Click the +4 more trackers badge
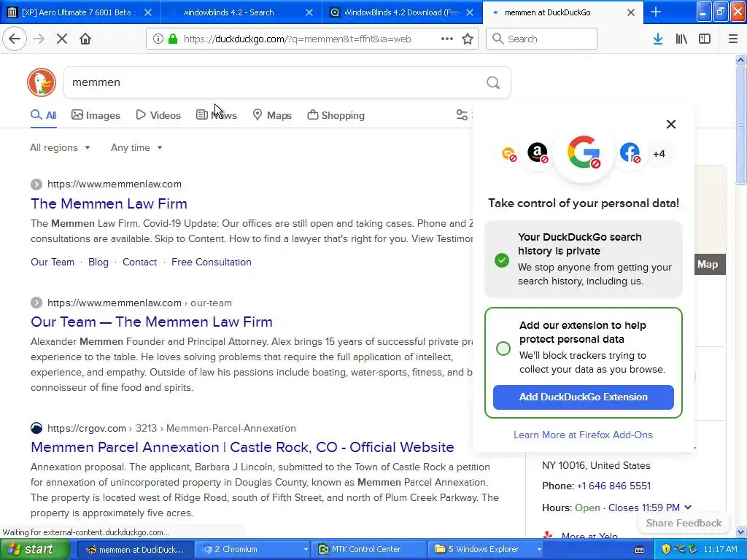The width and height of the screenshot is (747, 560). tap(659, 154)
